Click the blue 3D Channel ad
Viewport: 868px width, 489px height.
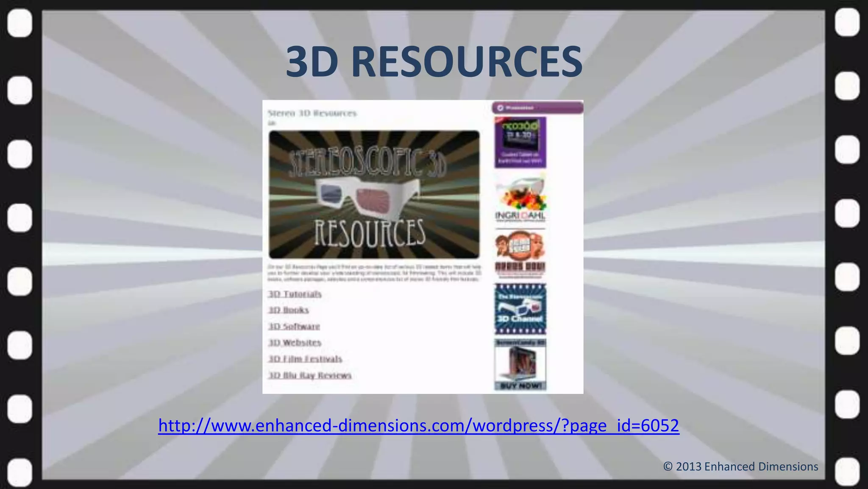pyautogui.click(x=520, y=309)
